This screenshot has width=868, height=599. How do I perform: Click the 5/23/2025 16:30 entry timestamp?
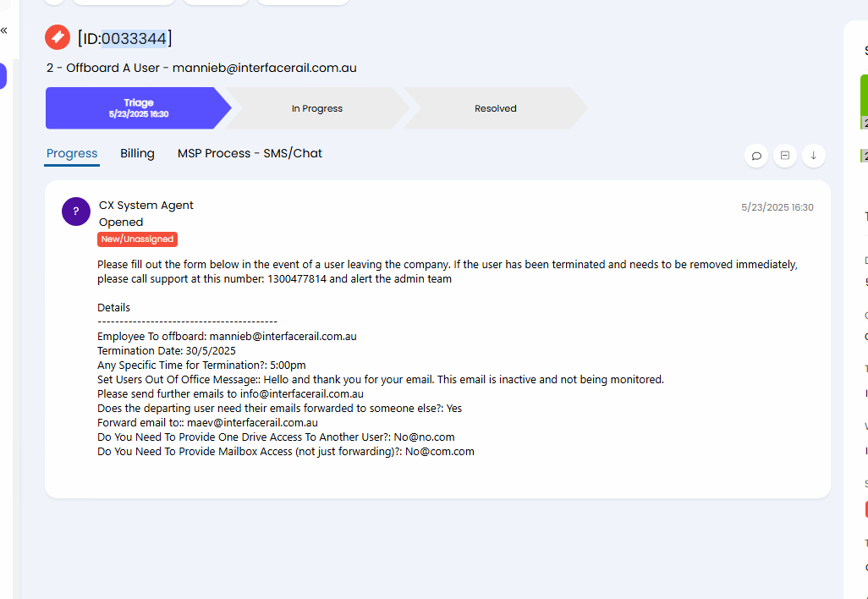pos(777,207)
